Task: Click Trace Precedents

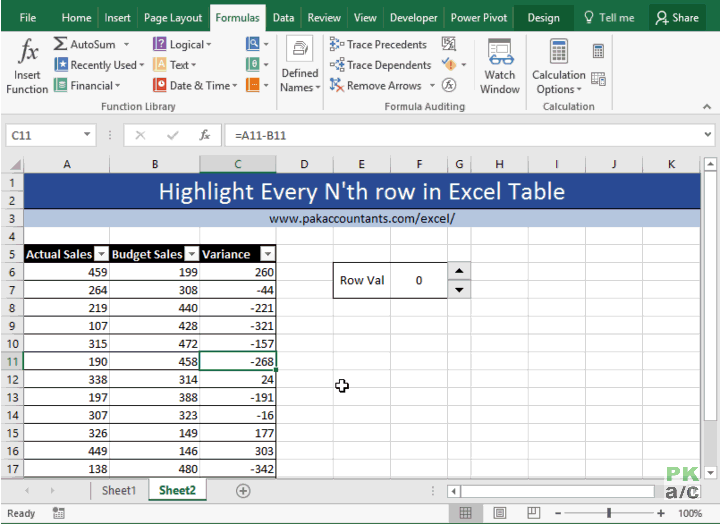Action: point(378,44)
